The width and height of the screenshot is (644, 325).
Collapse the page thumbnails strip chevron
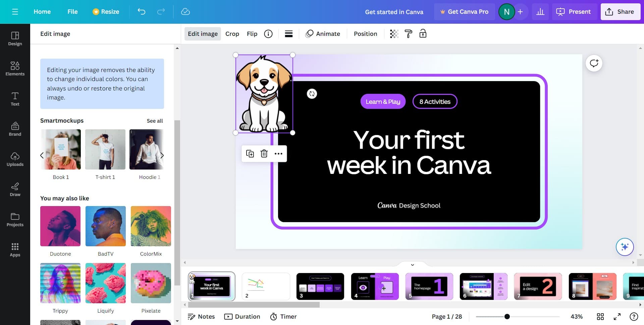412,265
